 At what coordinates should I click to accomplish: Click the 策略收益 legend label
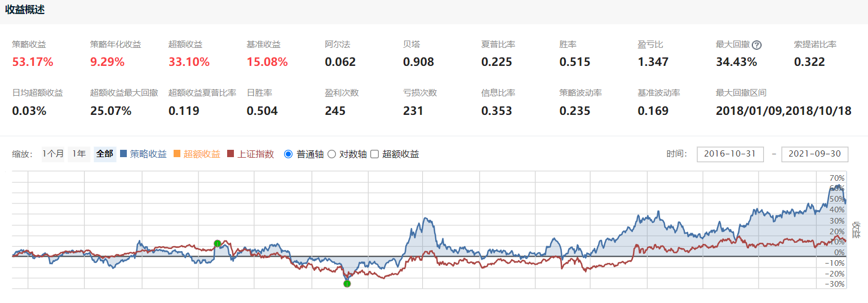click(x=148, y=154)
